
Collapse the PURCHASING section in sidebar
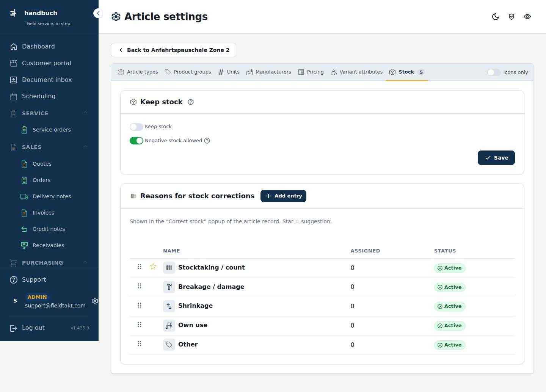(x=85, y=262)
